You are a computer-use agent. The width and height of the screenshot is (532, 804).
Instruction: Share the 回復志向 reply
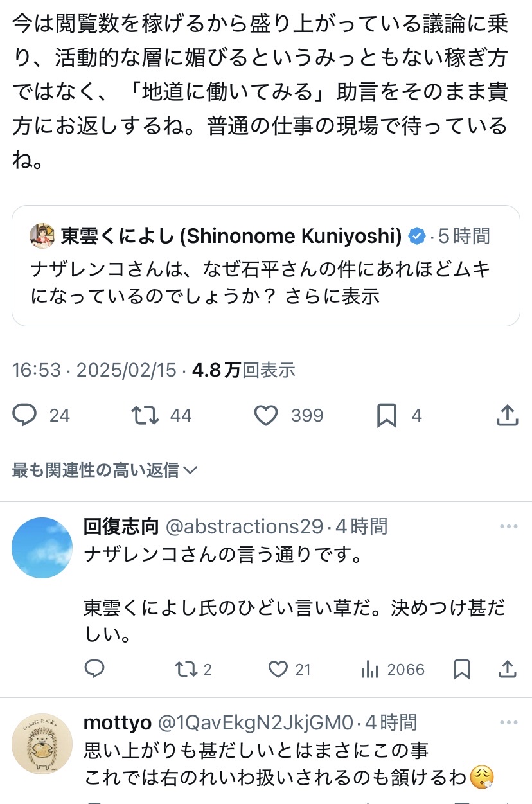click(x=508, y=670)
